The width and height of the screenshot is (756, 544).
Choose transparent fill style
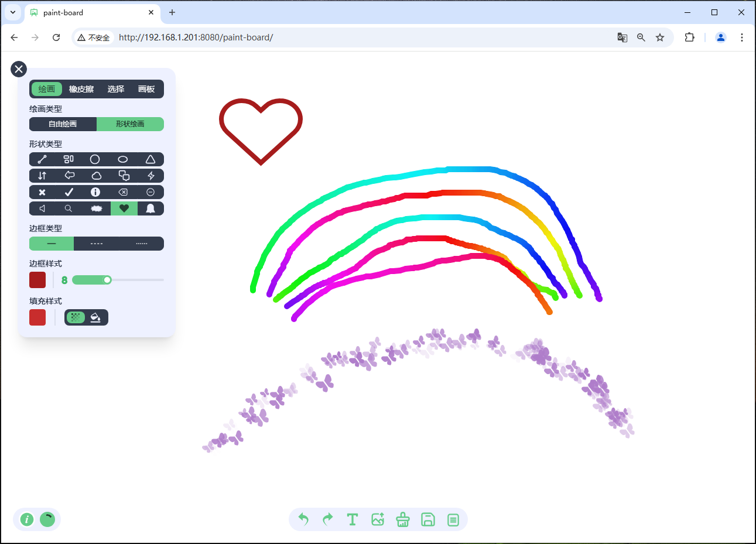click(x=76, y=317)
